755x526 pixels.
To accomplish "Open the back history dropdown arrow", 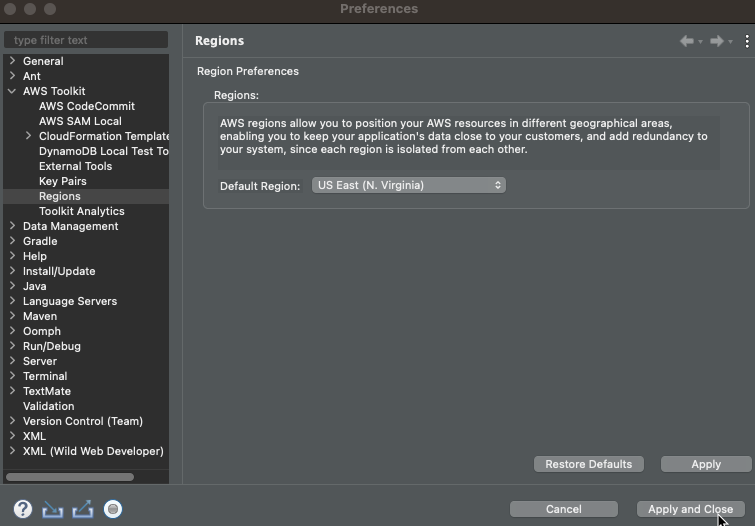I will click(700, 42).
